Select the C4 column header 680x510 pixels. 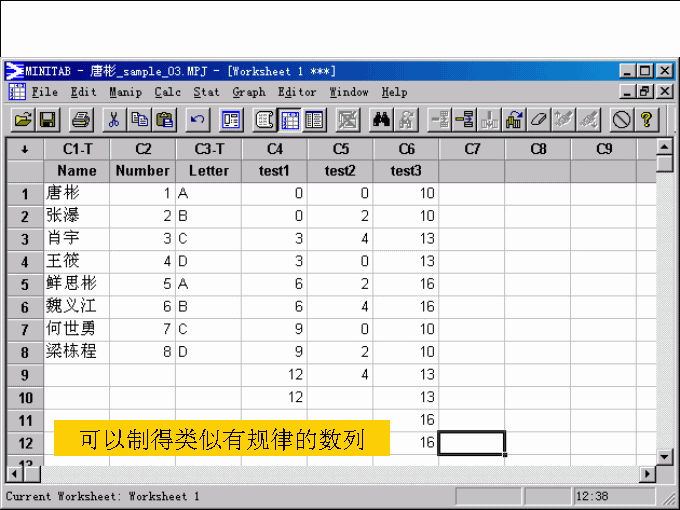274,149
